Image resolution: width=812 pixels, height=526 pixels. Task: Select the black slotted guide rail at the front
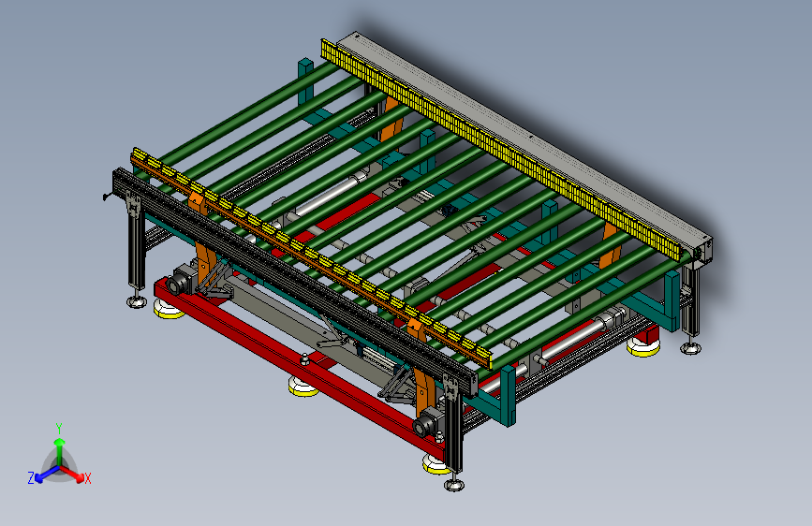[295, 281]
